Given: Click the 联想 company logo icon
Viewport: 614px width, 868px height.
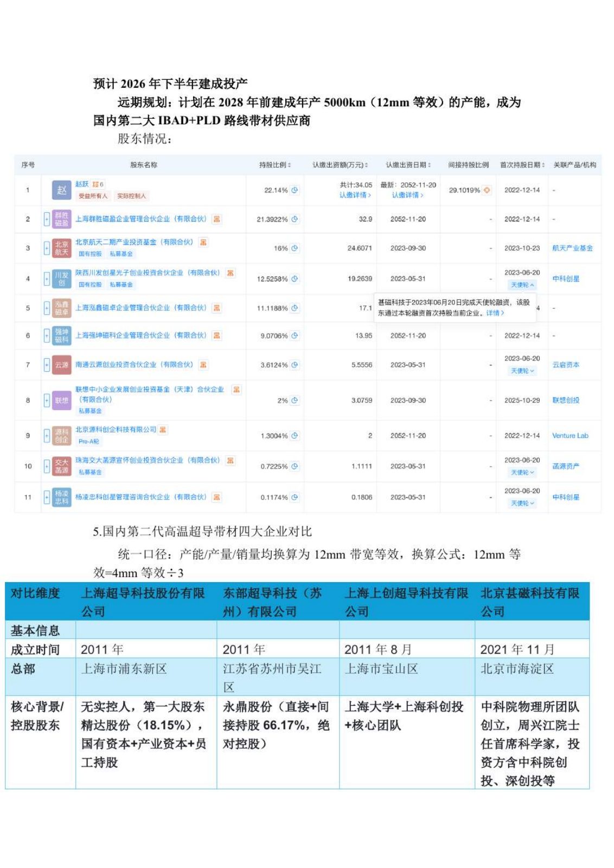Looking at the screenshot, I should click(x=62, y=400).
